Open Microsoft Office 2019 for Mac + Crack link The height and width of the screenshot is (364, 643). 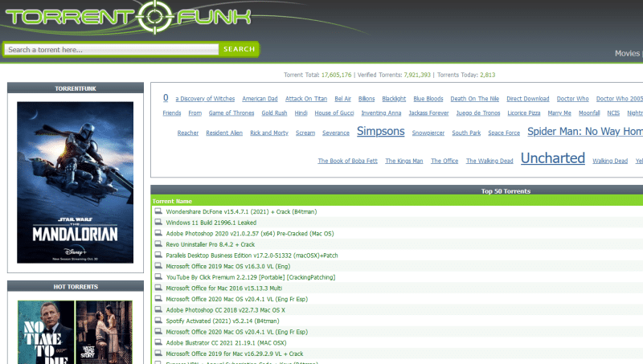[x=235, y=354]
